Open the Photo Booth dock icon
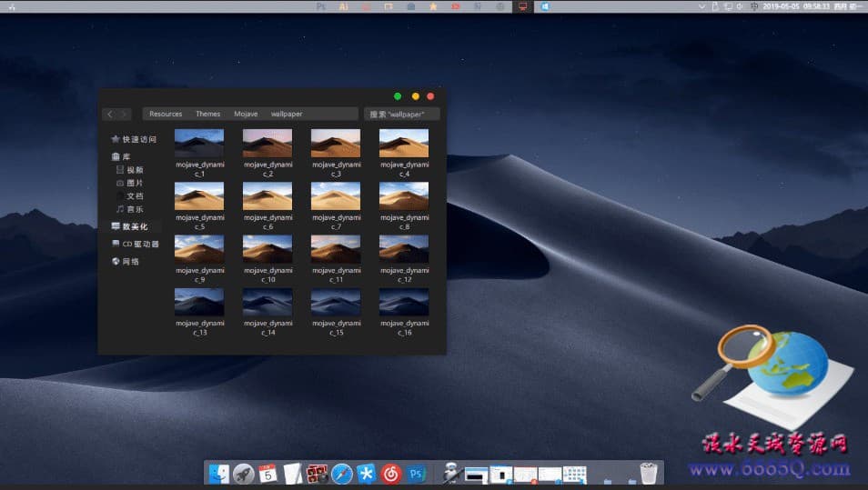The width and height of the screenshot is (868, 490). (318, 474)
